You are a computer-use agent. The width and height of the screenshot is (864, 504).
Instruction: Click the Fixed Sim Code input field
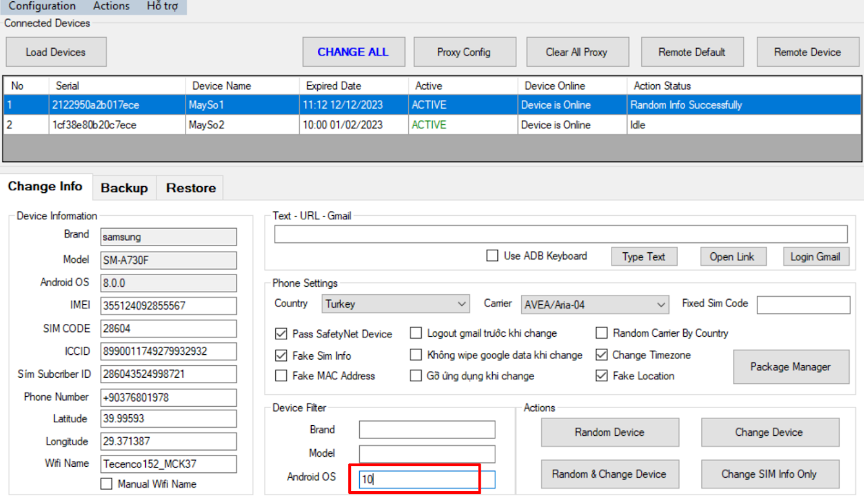click(x=803, y=305)
